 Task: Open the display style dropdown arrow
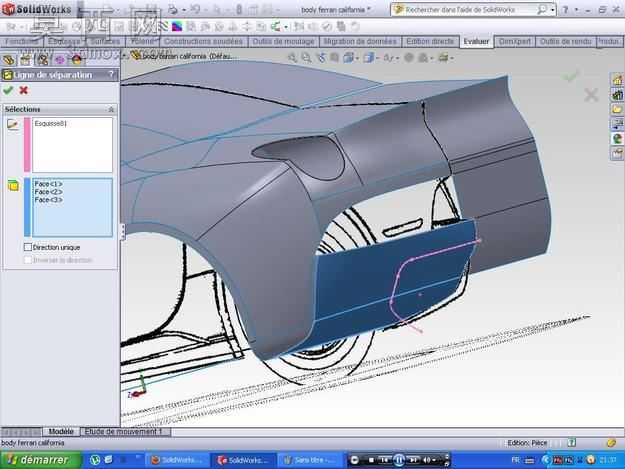coord(377,59)
